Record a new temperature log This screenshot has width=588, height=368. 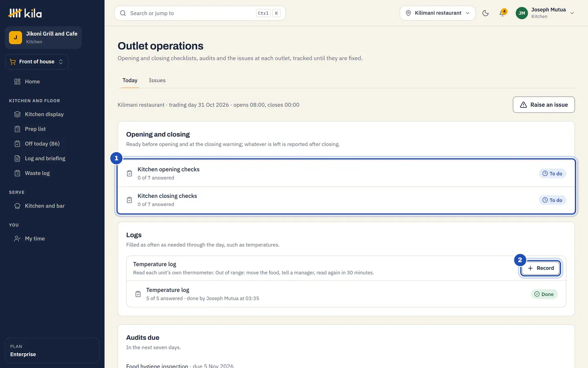click(541, 268)
